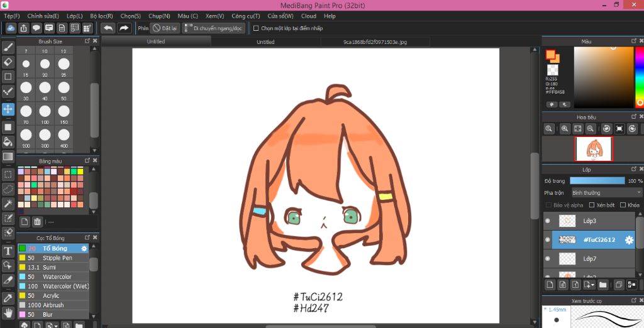Delete the selected palette color with trash icon

37,222
